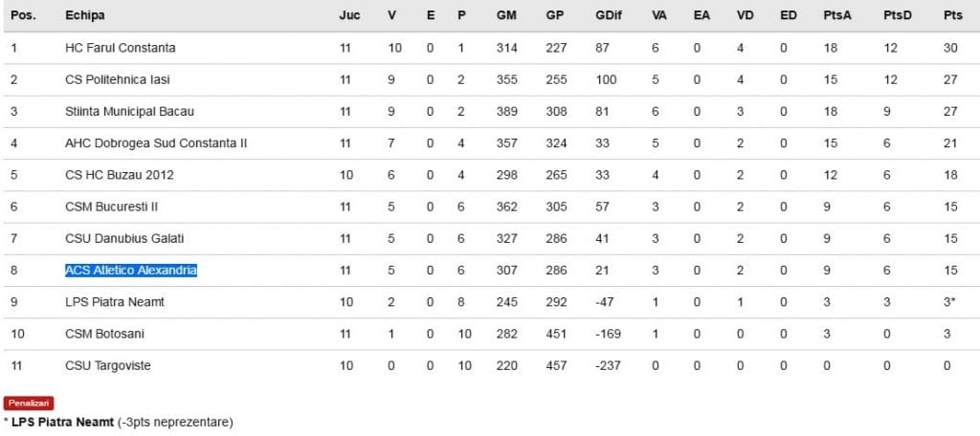Click the GDif column header
The image size is (980, 436).
click(607, 16)
